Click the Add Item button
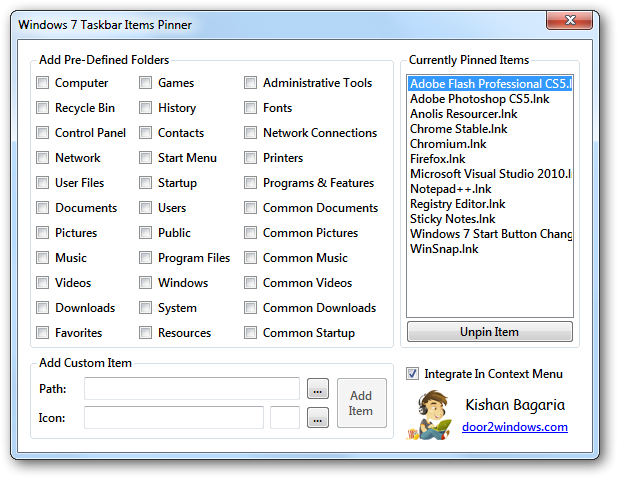Screen dimensions: 618x478 [x=361, y=403]
